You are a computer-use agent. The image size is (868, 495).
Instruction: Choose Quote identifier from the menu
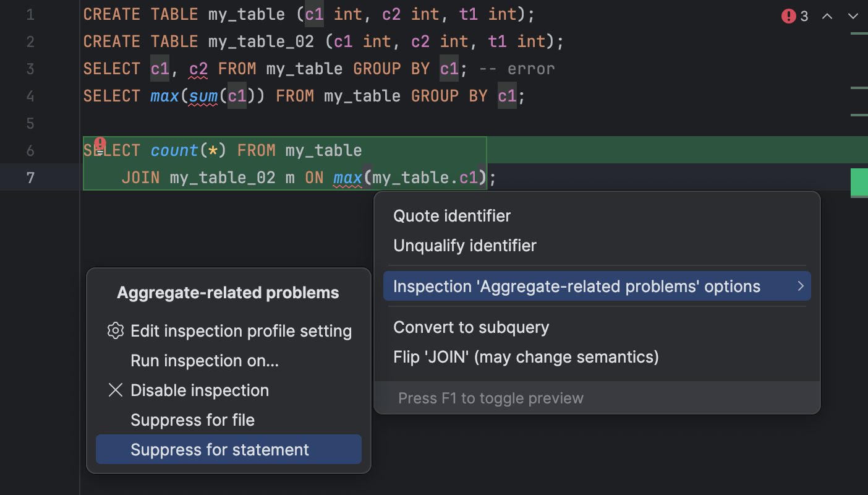pyautogui.click(x=451, y=215)
